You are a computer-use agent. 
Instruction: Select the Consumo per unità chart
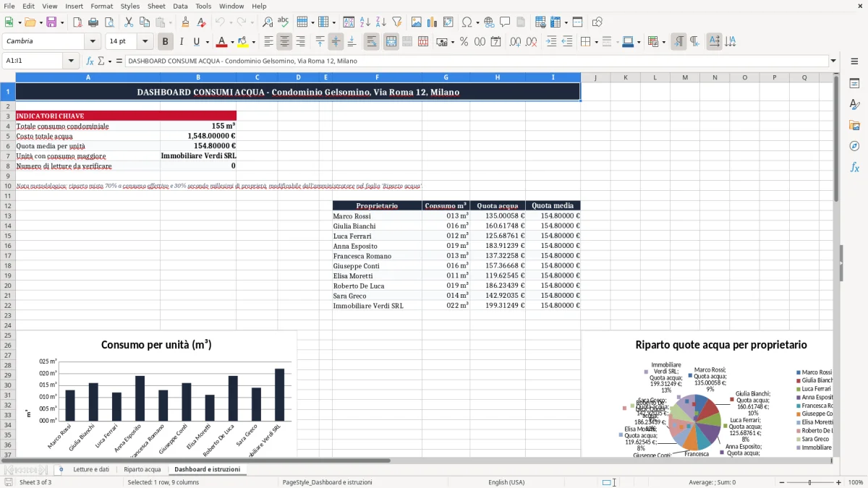[x=156, y=394]
